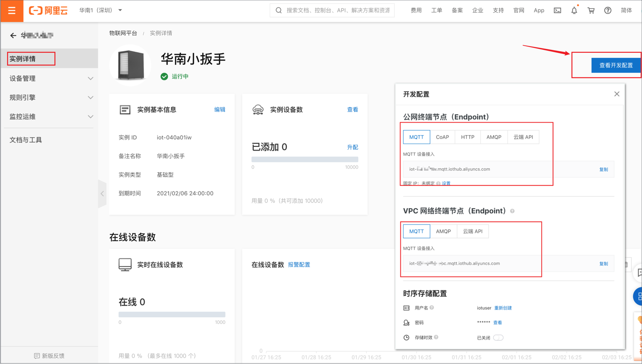This screenshot has height=364, width=642.
Task: Go back using the left arrow icon
Action: [x=13, y=35]
